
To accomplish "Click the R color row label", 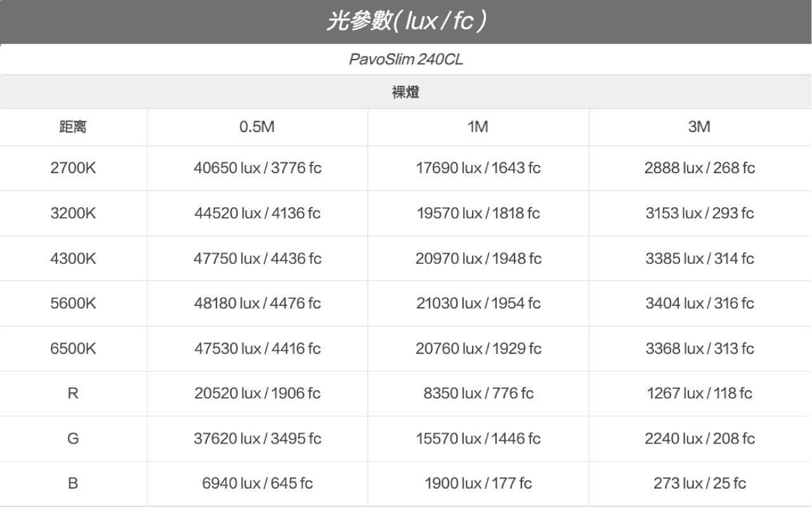I will click(73, 393).
